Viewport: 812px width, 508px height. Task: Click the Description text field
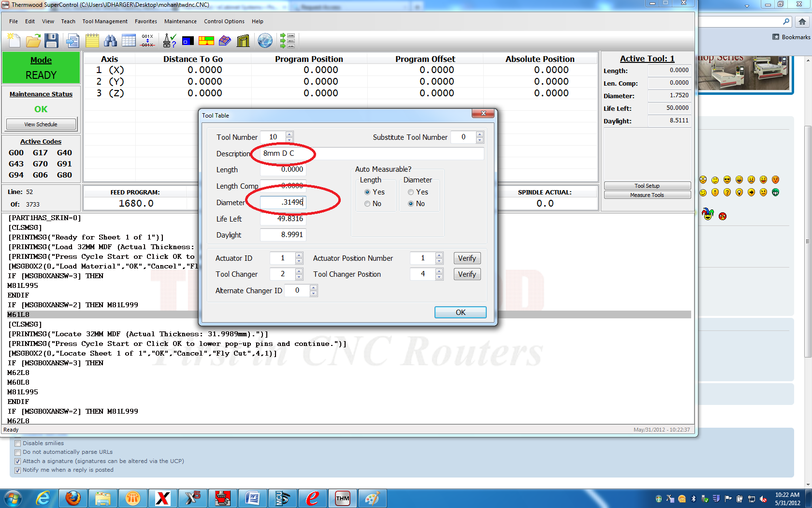click(x=371, y=153)
